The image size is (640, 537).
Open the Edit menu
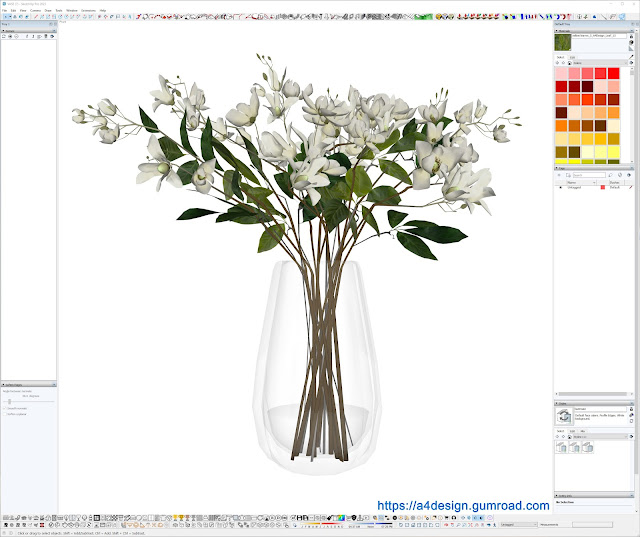(x=13, y=10)
